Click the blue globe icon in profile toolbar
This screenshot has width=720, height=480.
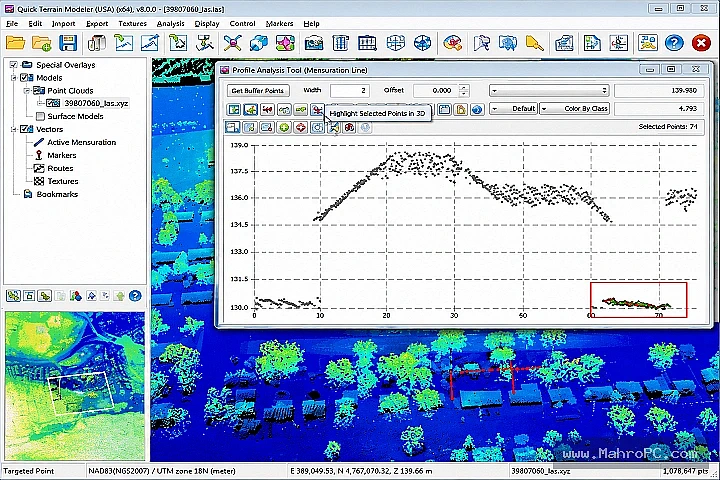(x=478, y=109)
